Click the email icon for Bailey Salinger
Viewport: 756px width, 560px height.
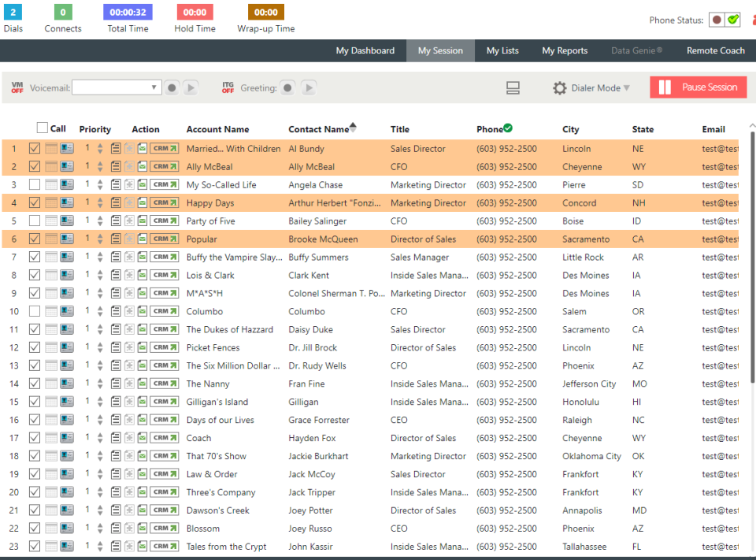pos(143,221)
